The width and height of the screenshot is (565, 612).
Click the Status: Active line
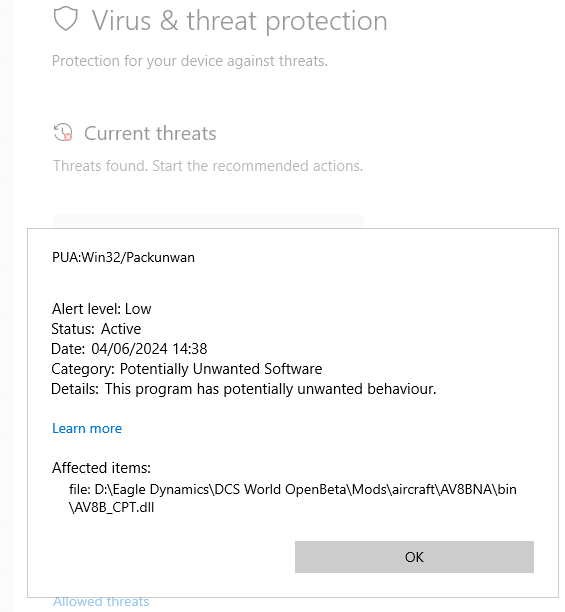click(x=96, y=329)
